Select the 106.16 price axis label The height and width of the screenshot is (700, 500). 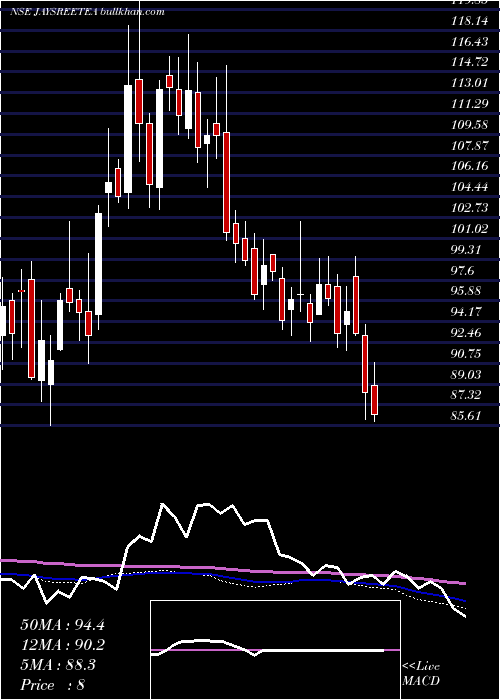469,166
